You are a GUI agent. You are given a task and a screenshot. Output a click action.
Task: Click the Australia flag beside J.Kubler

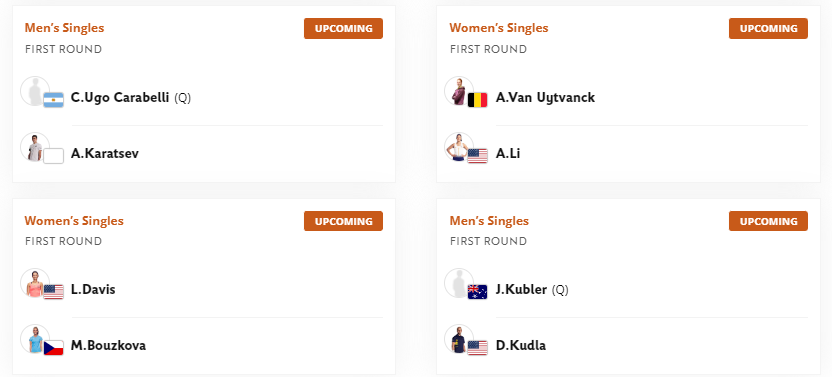tap(478, 292)
